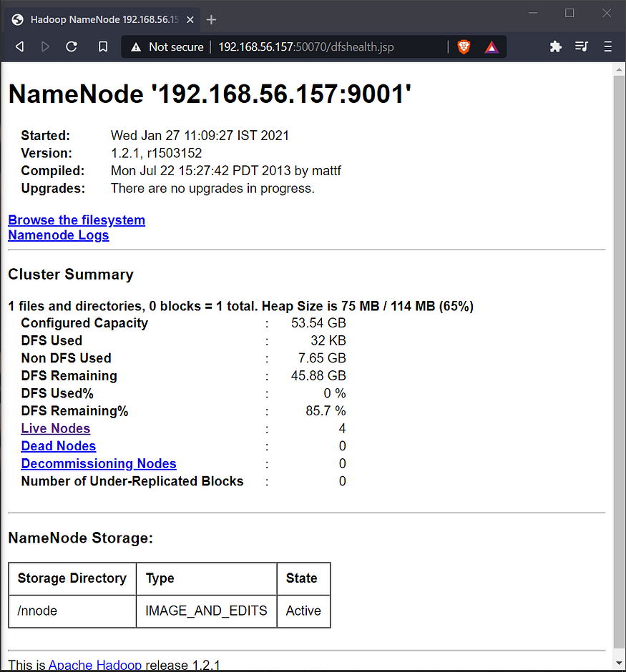
Task: Reload the NameNode status page
Action: pyautogui.click(x=72, y=46)
